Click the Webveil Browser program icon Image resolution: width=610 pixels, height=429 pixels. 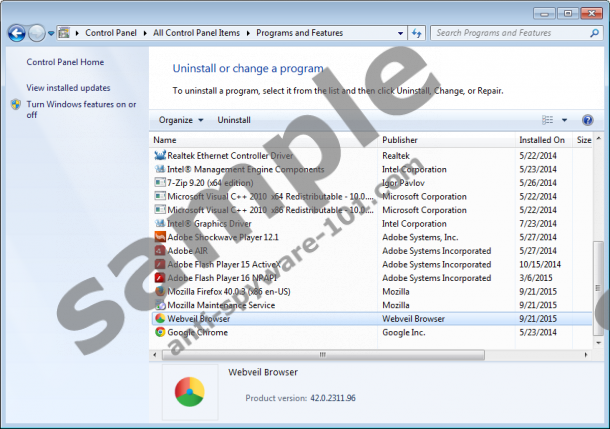pos(160,319)
